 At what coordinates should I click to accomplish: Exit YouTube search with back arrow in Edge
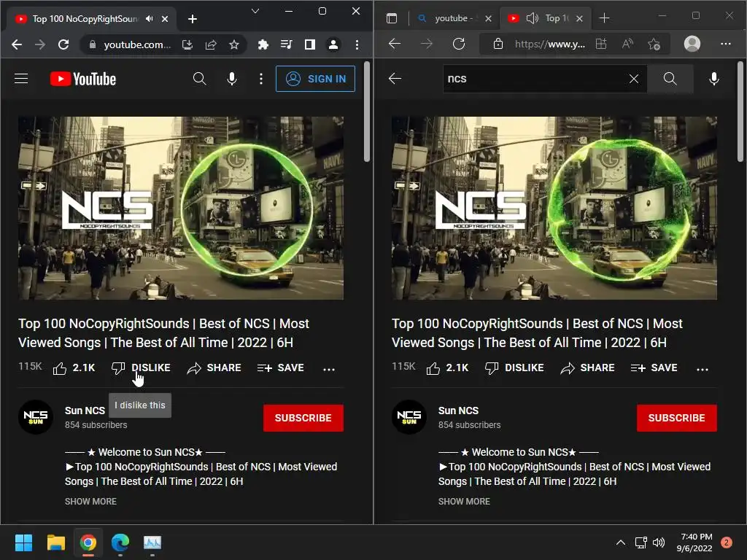point(395,79)
